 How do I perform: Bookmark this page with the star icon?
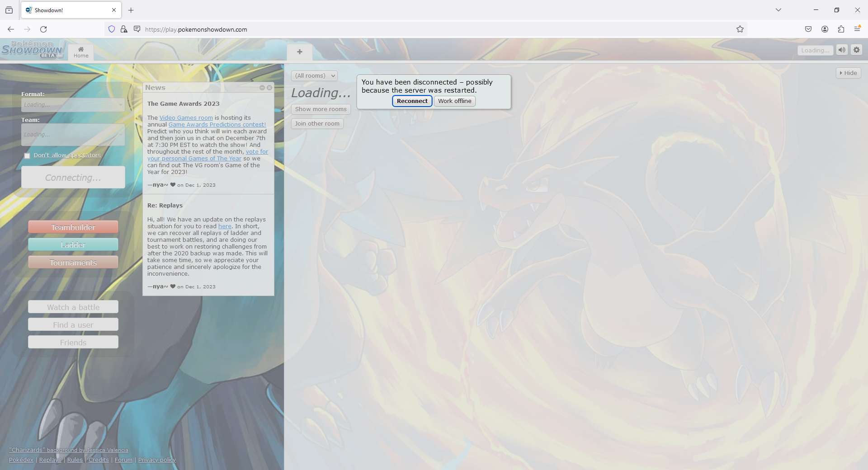[x=740, y=29]
